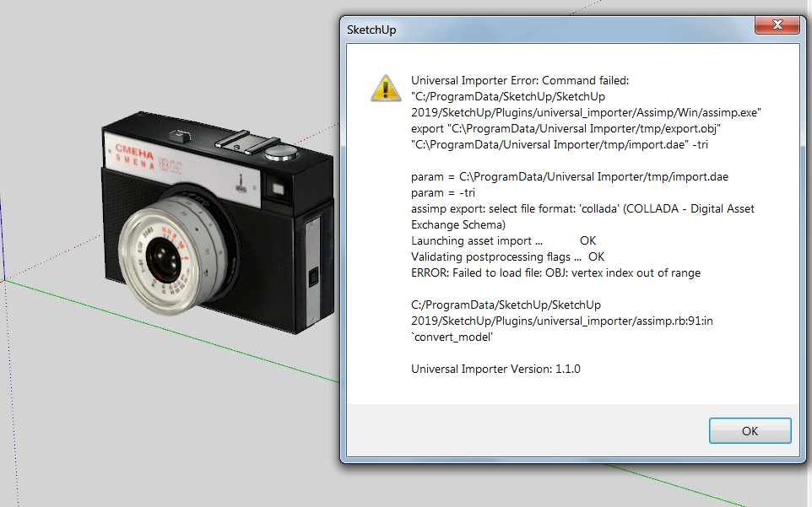Image resolution: width=812 pixels, height=507 pixels.
Task: Click the yellow warning triangle icon
Action: pyautogui.click(x=386, y=87)
